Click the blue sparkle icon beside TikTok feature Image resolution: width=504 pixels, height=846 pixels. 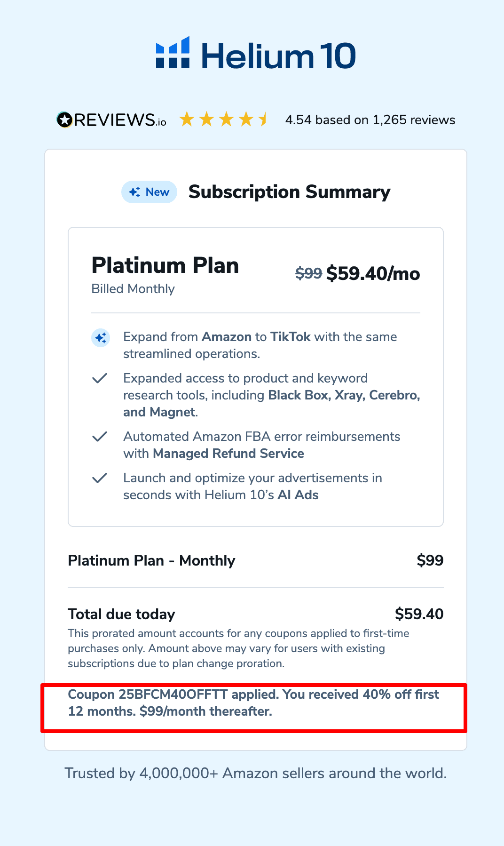click(x=101, y=337)
